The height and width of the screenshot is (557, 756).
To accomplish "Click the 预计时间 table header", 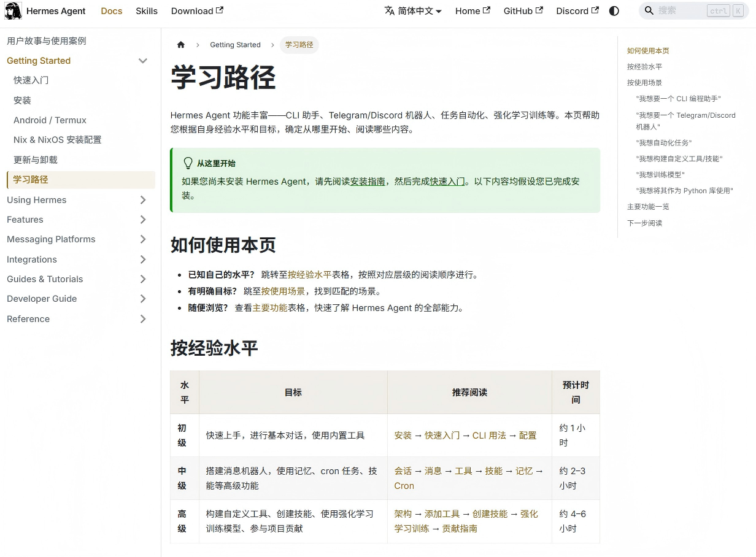I will coord(576,393).
